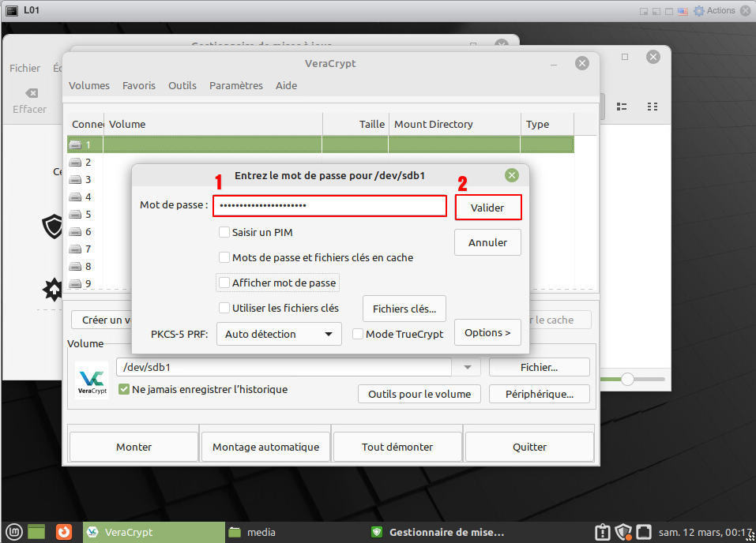Viewport: 756px width, 543px height.
Task: Expand advanced settings with Options > button
Action: [x=487, y=333]
